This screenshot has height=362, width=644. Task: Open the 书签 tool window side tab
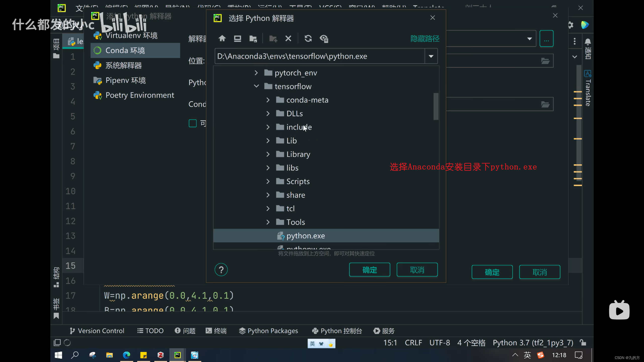[56, 308]
